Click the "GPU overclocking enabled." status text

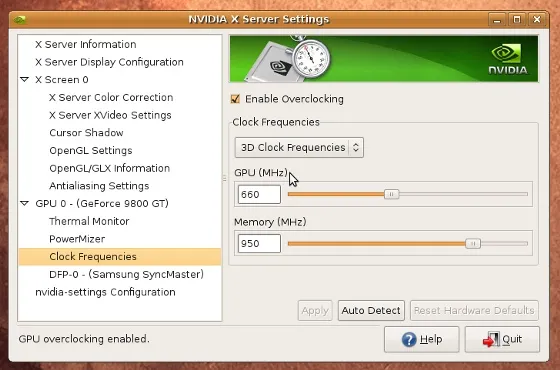[84, 339]
